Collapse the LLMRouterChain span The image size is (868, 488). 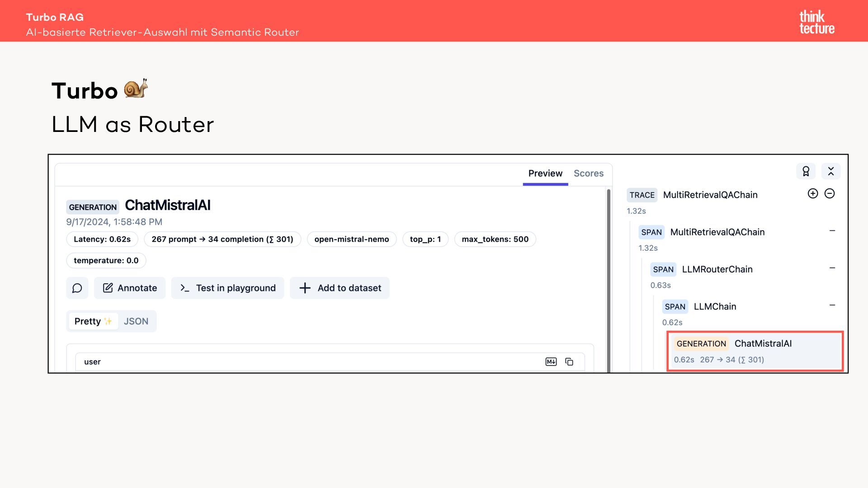(832, 268)
